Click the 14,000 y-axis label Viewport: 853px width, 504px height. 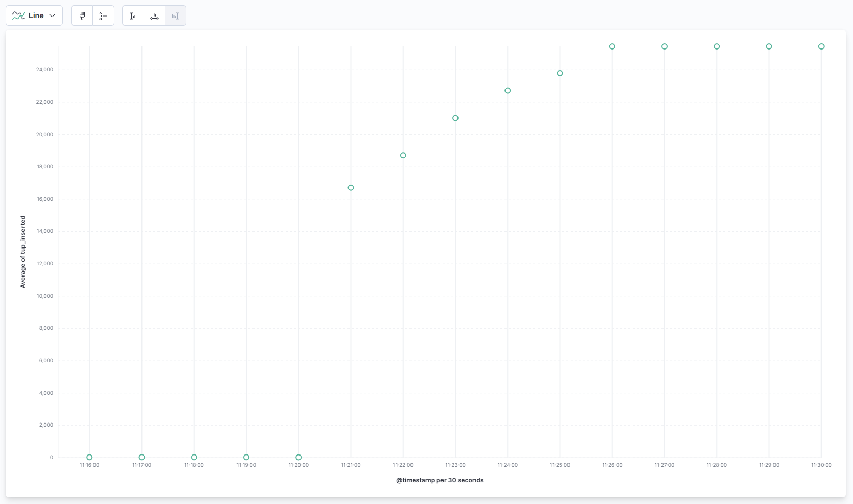coord(44,231)
